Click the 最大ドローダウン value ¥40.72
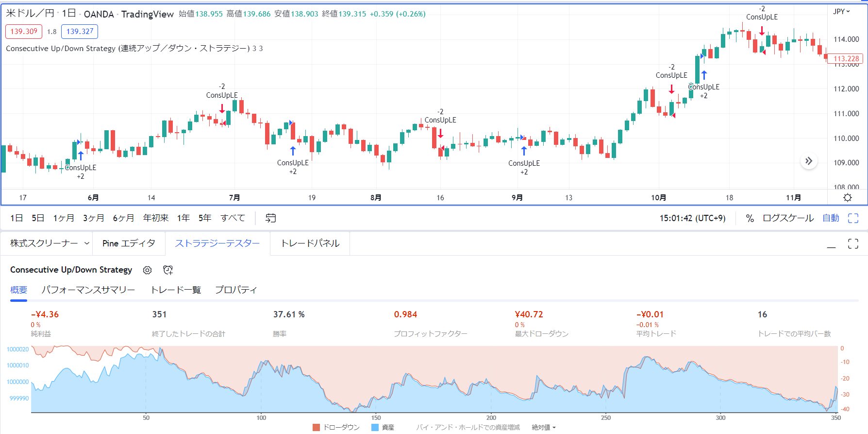 pos(529,314)
